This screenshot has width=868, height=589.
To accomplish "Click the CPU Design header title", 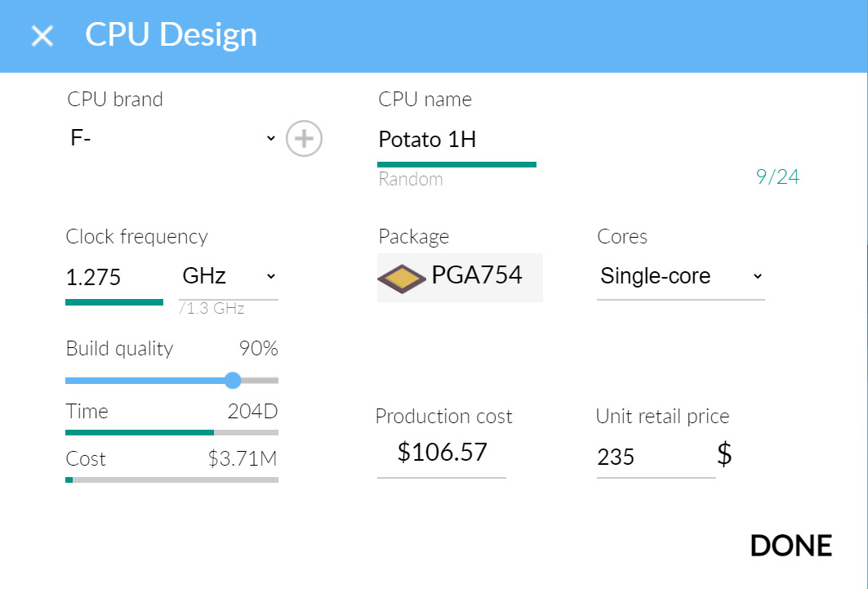I will click(x=171, y=35).
